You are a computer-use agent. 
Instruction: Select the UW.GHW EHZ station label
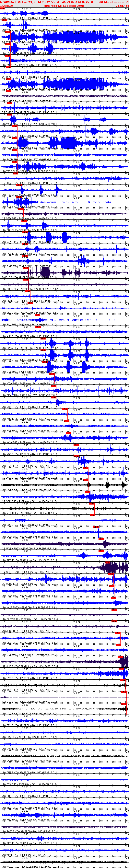click(29, 643)
